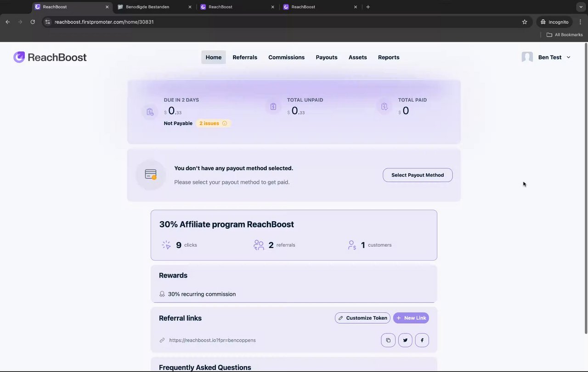This screenshot has width=588, height=372.
Task: Click the page vertical scrollbar
Action: (586, 189)
